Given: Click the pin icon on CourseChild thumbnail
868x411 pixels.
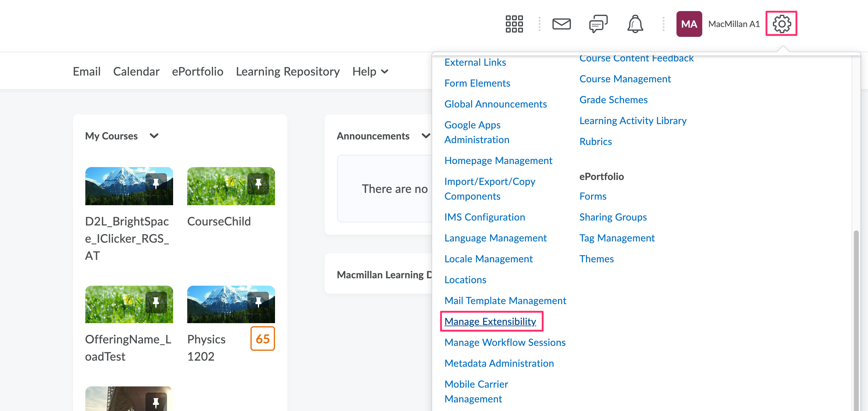Looking at the screenshot, I should tap(259, 184).
